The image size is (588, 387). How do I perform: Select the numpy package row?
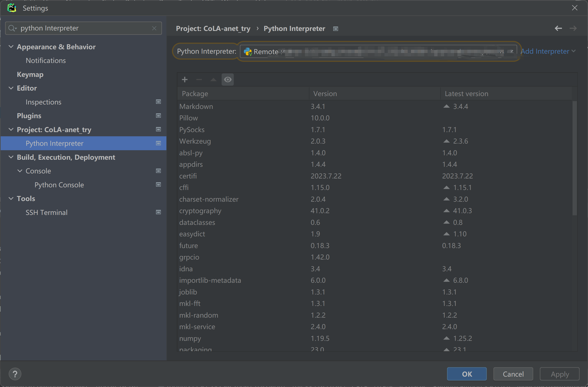190,338
